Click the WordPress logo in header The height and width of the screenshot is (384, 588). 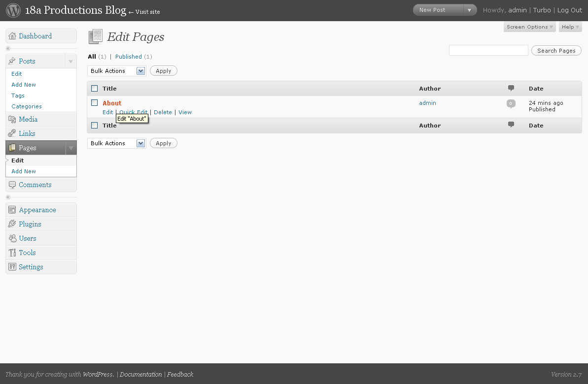click(13, 10)
